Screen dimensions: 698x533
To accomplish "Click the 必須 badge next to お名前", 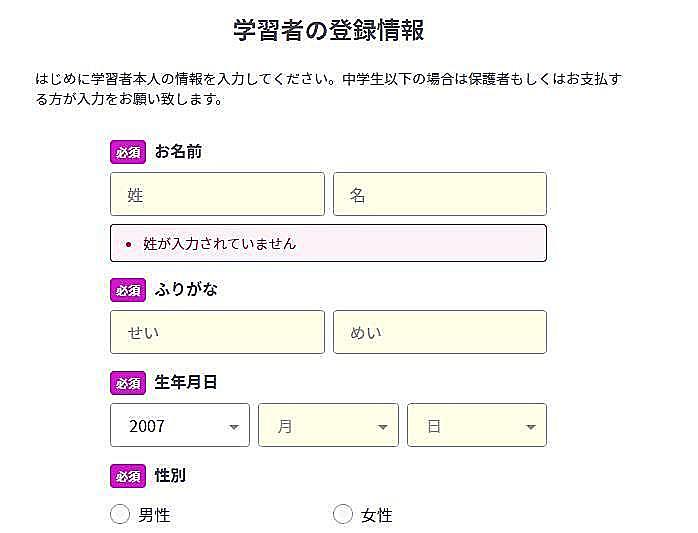I will [x=128, y=152].
